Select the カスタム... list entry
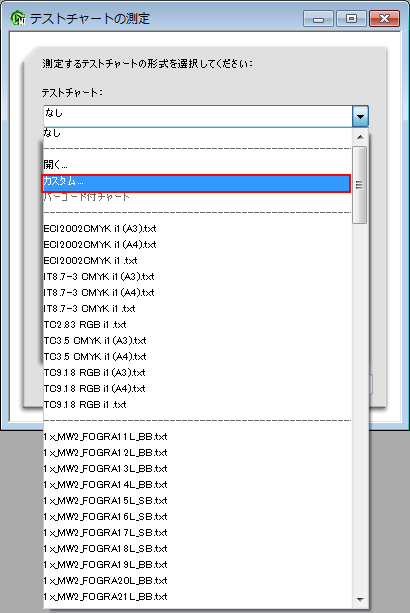Screen dimensions: 410x613 196,183
